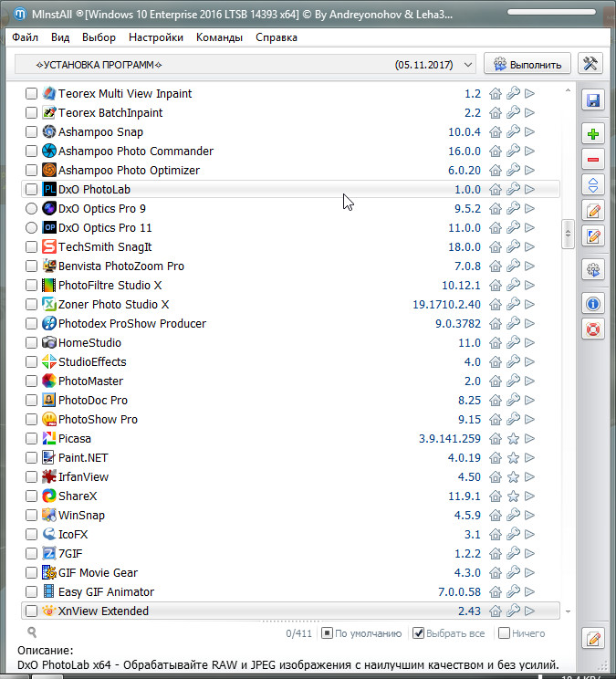Viewport: 616px width, 679px height.
Task: Select the 'PhotoShow Pro' entry
Action: (x=290, y=419)
